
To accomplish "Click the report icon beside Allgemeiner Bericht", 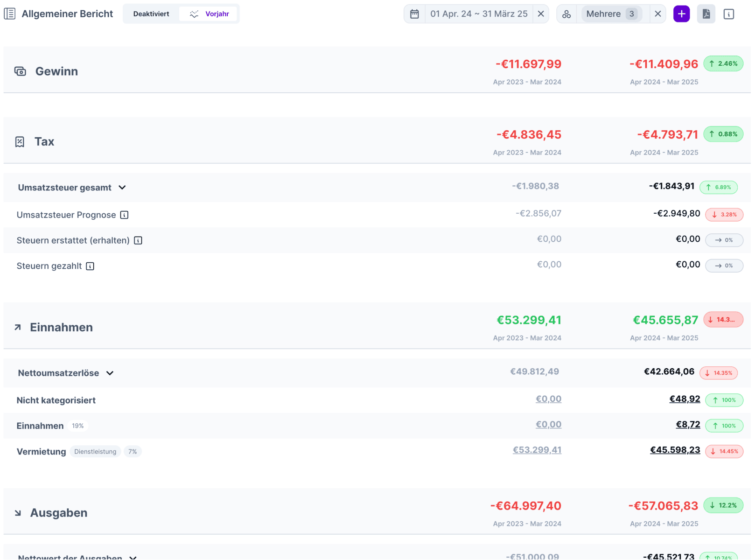I will 10,14.
